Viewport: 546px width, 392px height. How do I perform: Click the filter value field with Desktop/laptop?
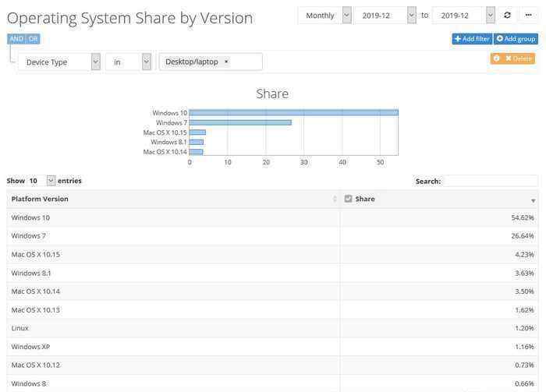click(x=211, y=62)
